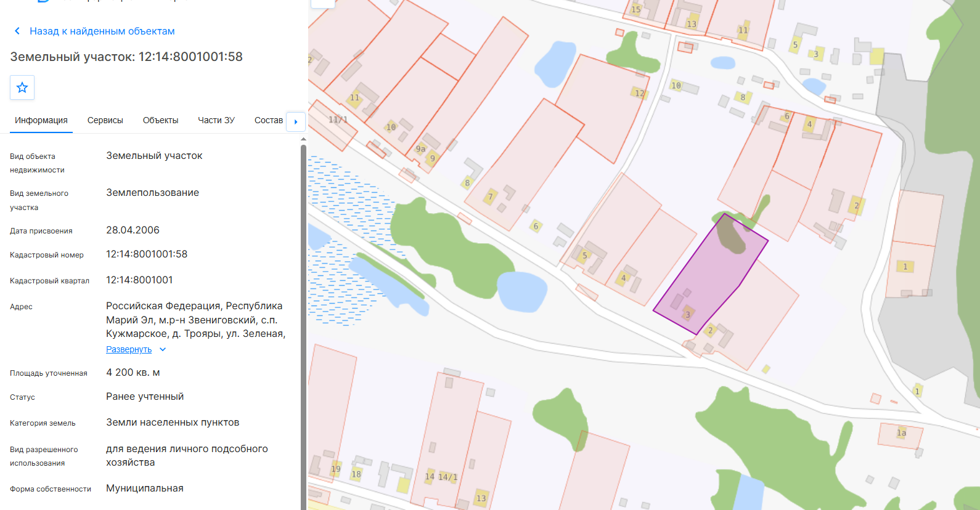Screen dimensions: 980x510
Task: Click building labeled 14/1 on the map
Action: point(448,477)
